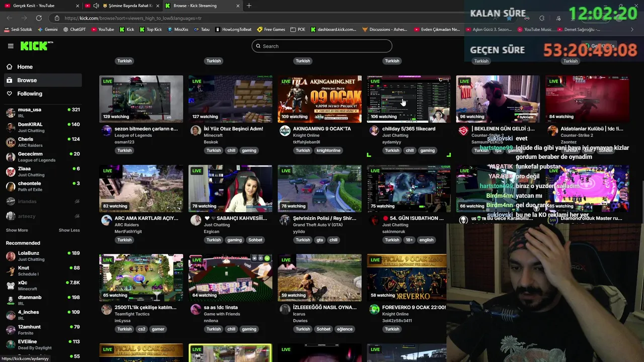Open the FOREVERKO stream thumbnail with 58 watching

pyautogui.click(x=407, y=278)
